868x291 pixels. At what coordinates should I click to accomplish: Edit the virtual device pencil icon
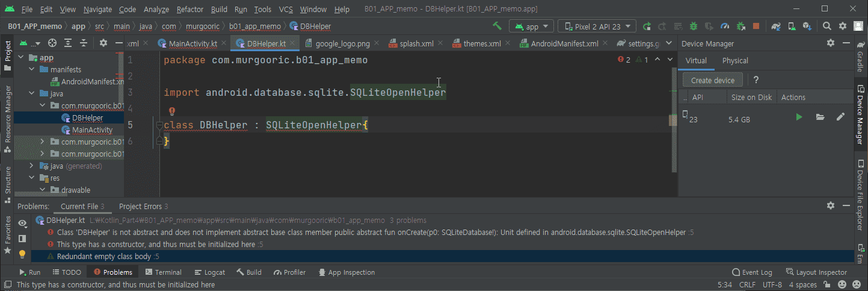click(841, 117)
